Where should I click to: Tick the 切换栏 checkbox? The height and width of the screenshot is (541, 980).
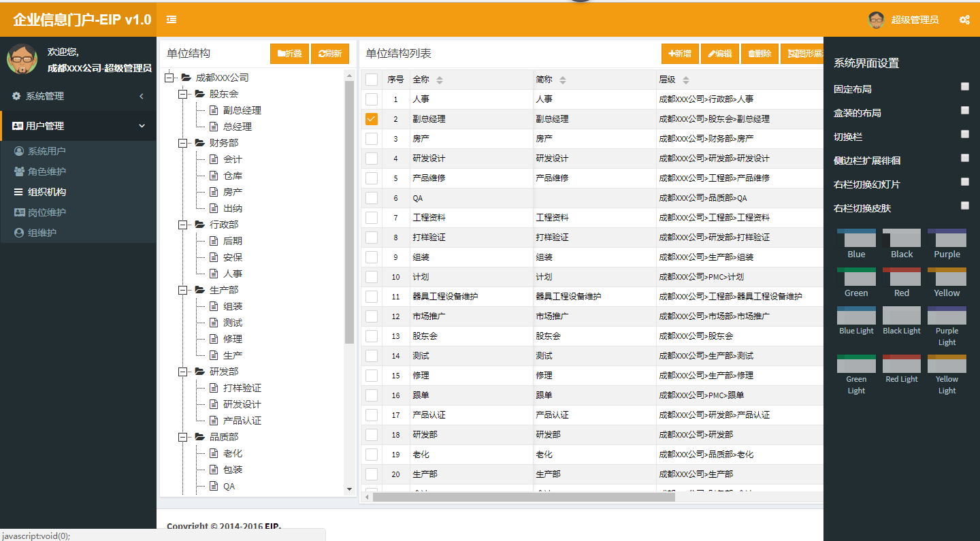point(965,134)
